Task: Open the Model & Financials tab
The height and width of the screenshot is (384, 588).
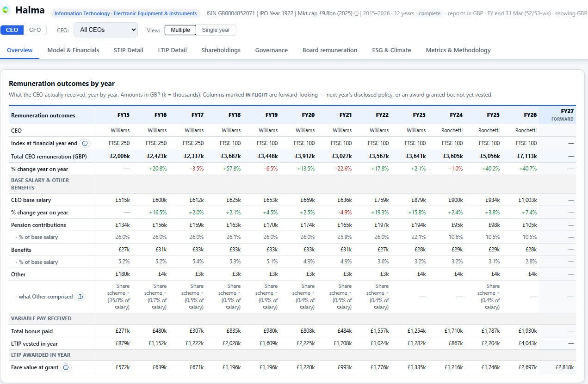Action: click(x=73, y=50)
